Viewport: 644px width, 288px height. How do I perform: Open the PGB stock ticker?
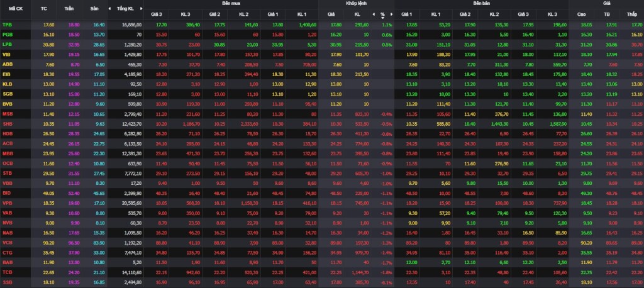click(7, 35)
